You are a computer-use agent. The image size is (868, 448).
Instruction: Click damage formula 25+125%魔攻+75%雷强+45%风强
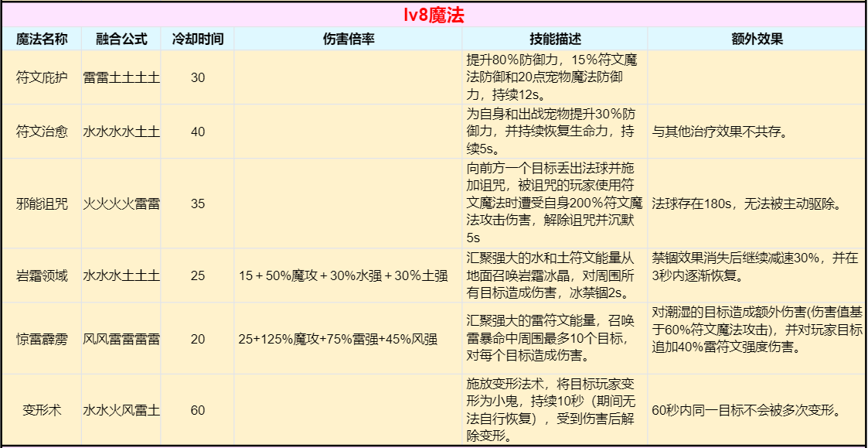(339, 339)
